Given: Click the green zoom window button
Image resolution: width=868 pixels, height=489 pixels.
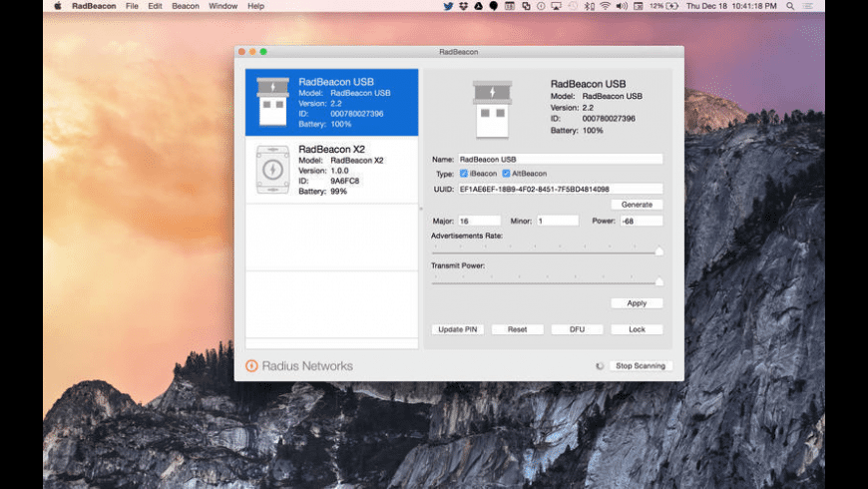Looking at the screenshot, I should [x=263, y=52].
